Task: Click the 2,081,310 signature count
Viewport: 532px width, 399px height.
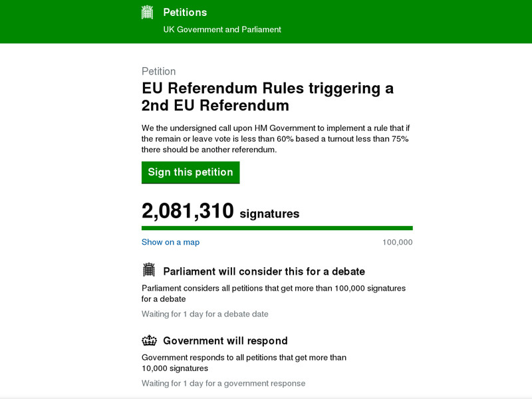Action: pos(188,211)
